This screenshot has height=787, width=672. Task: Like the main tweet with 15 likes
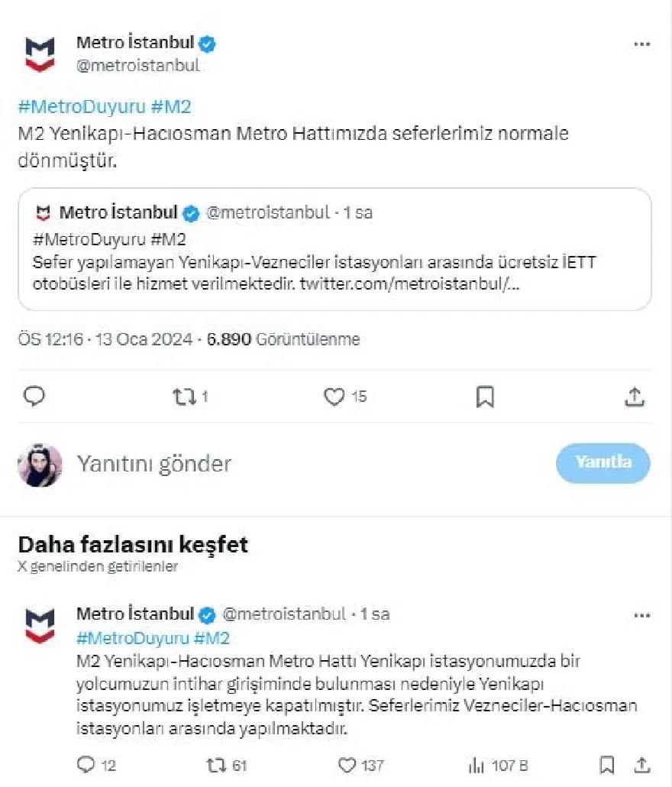345,397
